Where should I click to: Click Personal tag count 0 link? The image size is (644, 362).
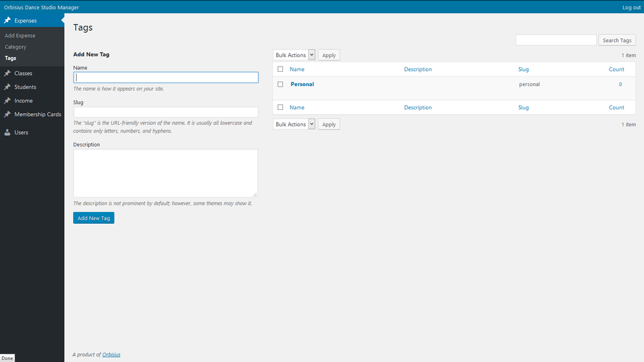coord(620,84)
